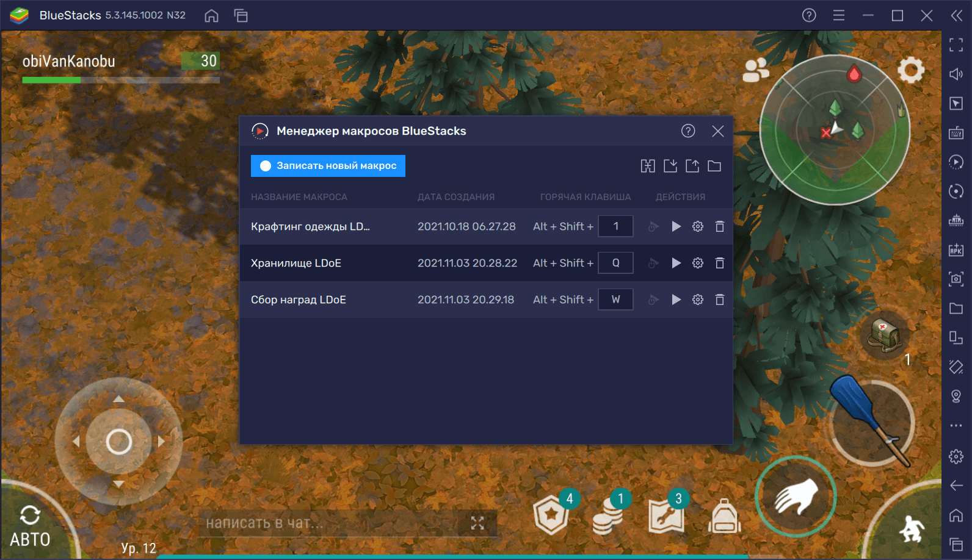Viewport: 972px width, 560px height.
Task: Expand chat window icon
Action: [x=477, y=523]
